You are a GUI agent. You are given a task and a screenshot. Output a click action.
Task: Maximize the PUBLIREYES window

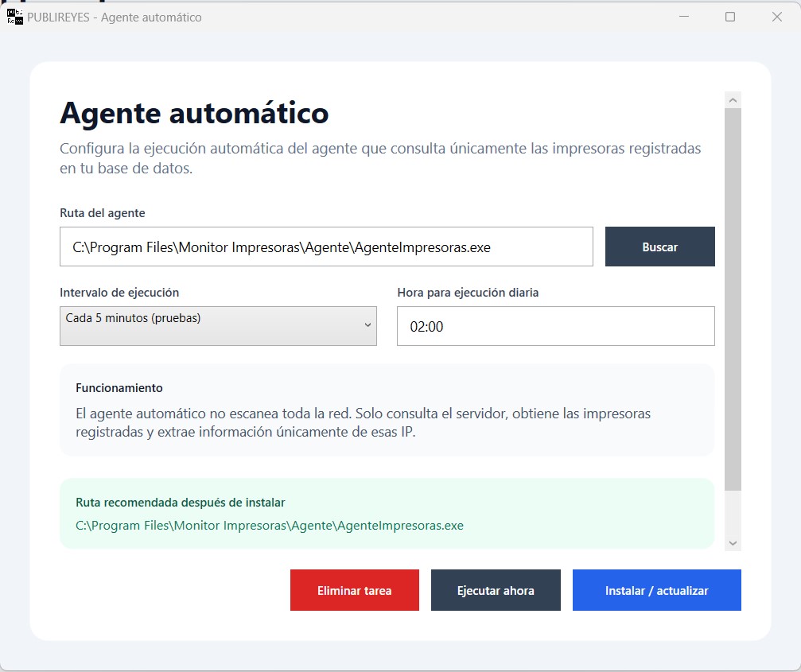(x=730, y=17)
